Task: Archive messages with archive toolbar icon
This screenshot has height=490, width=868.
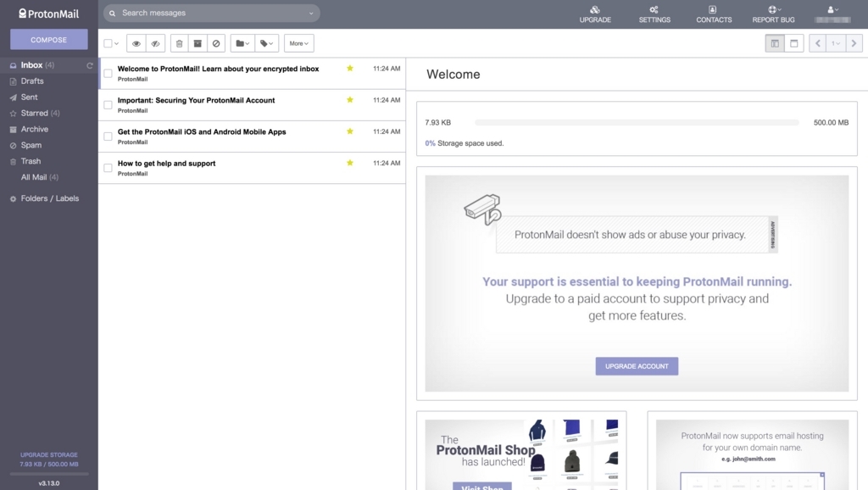Action: [198, 43]
